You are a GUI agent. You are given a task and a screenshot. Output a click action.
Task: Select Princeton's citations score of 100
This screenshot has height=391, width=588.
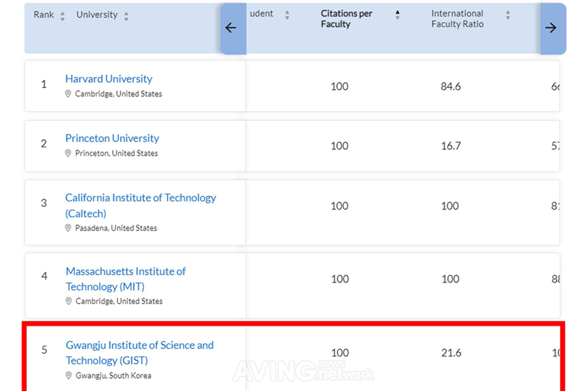pyautogui.click(x=339, y=146)
